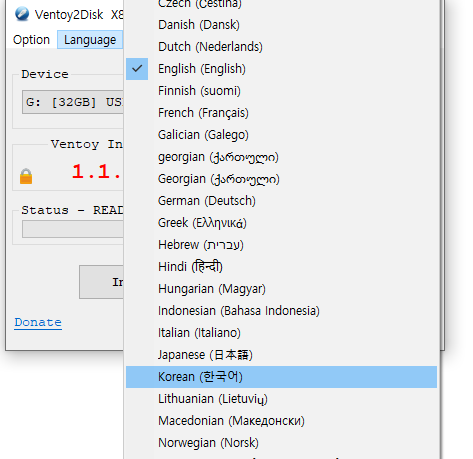Choose Greek (Ελληνικά) language

point(281,223)
